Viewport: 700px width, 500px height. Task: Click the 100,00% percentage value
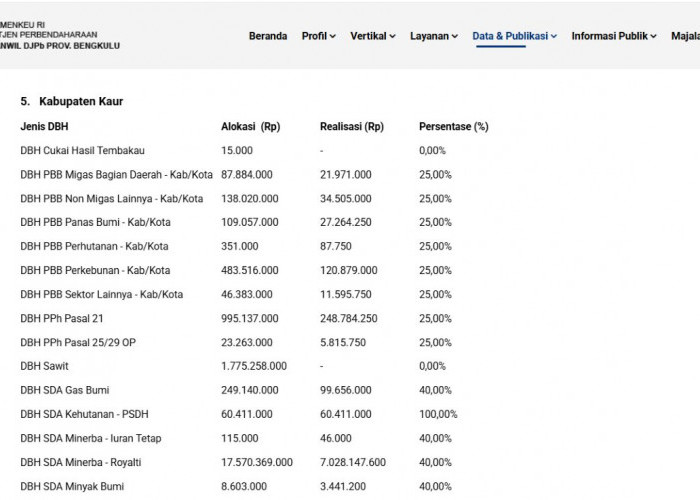(438, 414)
